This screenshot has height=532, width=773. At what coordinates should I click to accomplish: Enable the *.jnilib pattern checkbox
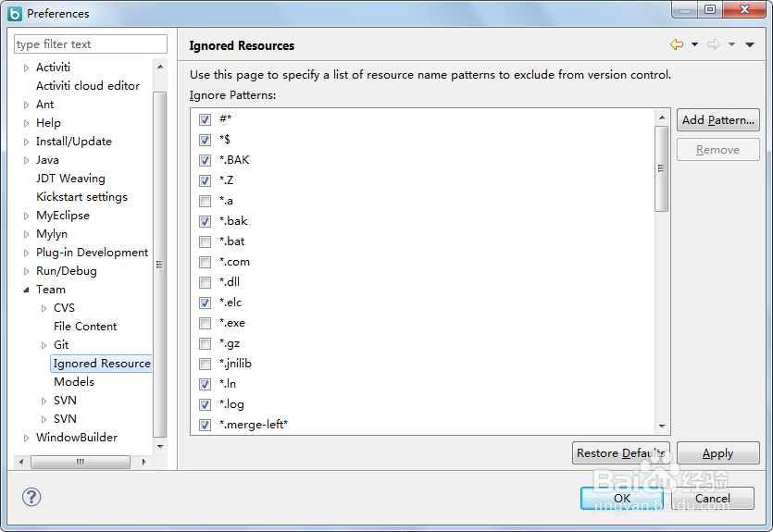pyautogui.click(x=206, y=364)
